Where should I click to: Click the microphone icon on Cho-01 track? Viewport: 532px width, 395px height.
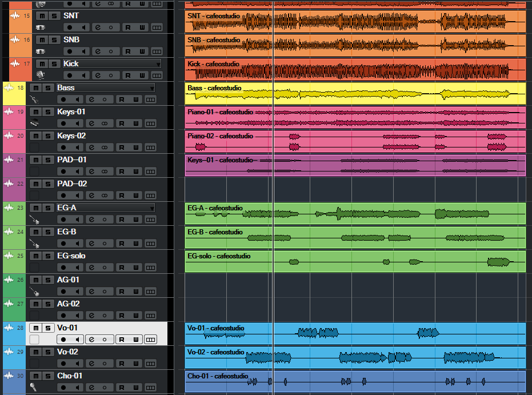point(34,387)
